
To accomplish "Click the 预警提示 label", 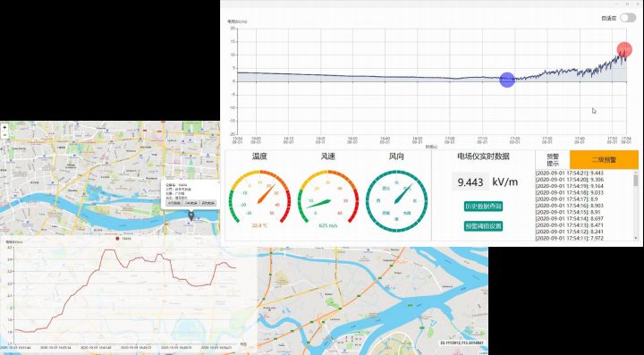I will (x=553, y=160).
